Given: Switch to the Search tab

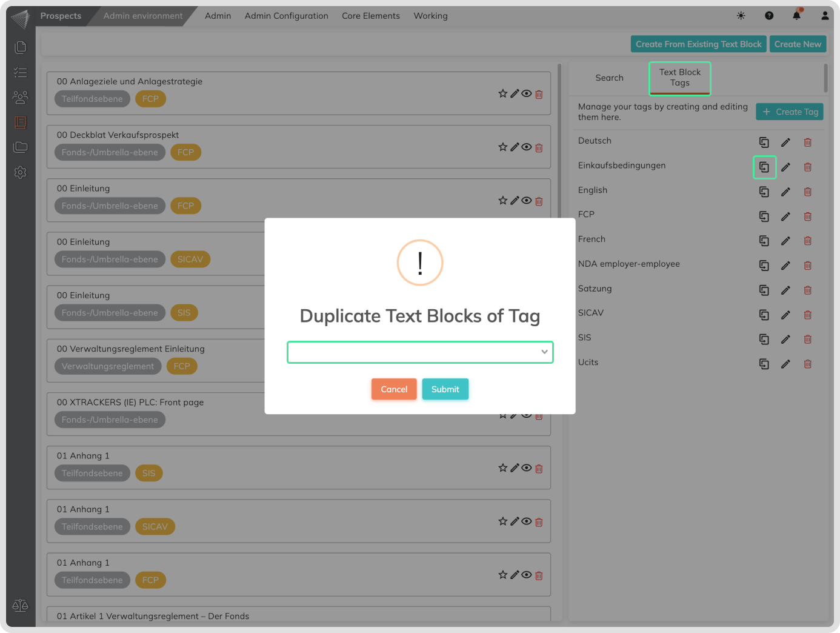Looking at the screenshot, I should coord(609,78).
